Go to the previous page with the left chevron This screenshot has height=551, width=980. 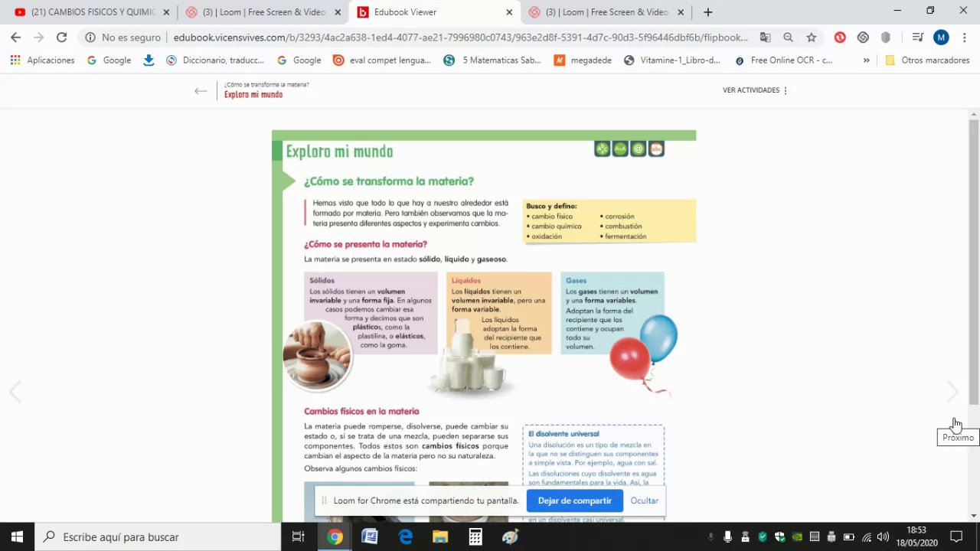pos(15,392)
